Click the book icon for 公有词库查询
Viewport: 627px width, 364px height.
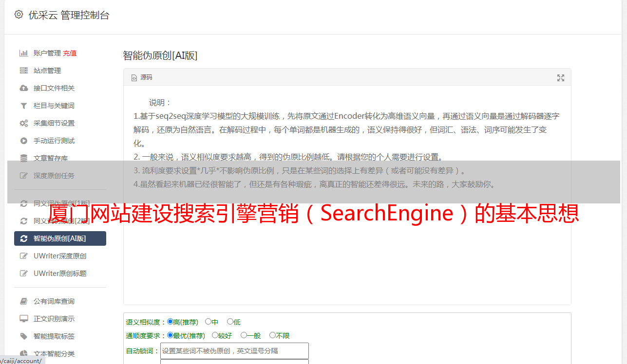coord(23,301)
